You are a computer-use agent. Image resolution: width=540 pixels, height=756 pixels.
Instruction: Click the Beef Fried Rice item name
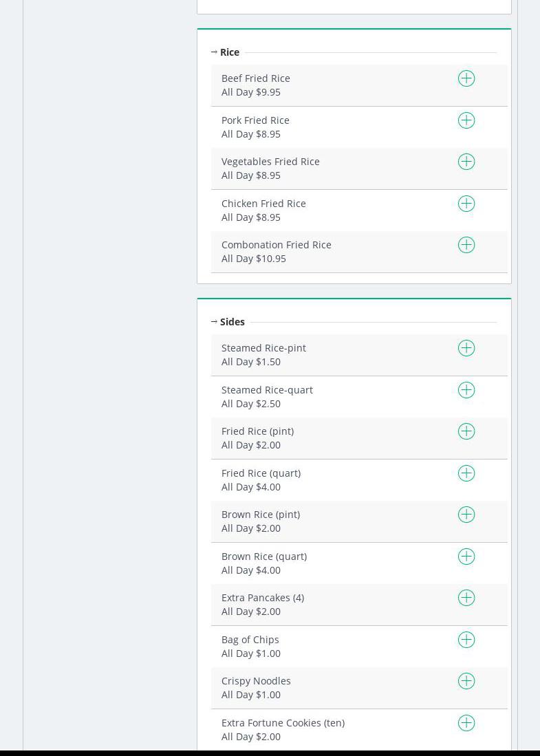click(x=255, y=78)
